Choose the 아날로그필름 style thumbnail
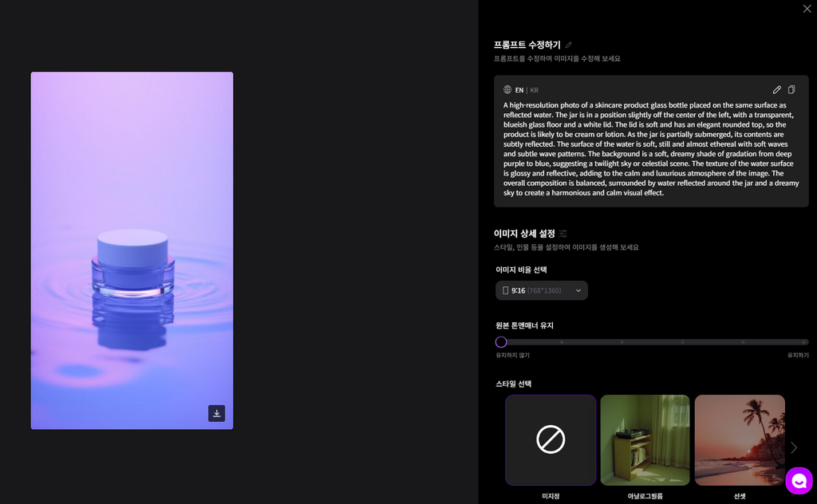Viewport: 817px width, 504px height. (x=645, y=440)
